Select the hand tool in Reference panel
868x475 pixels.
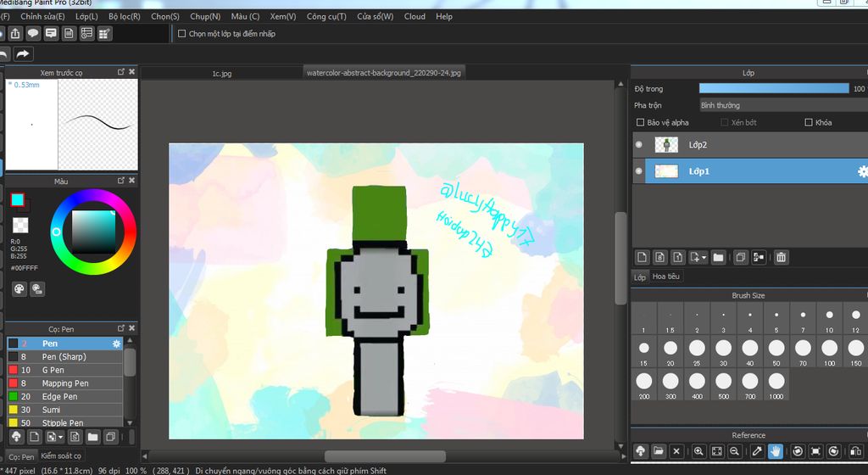pos(776,451)
